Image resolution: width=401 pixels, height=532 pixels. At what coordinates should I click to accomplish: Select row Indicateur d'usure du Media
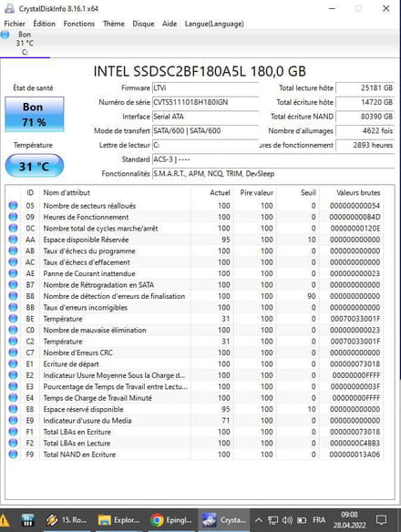click(195, 420)
